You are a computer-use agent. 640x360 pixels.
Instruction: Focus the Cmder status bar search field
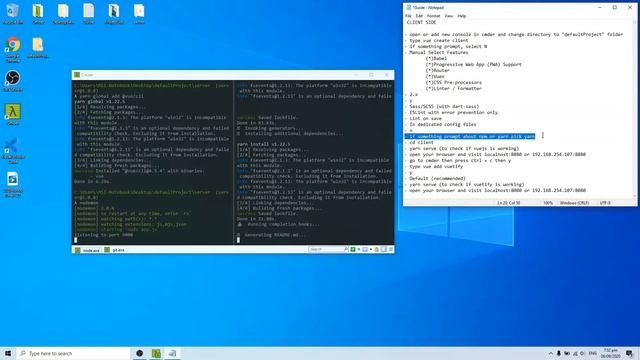pos(326,249)
